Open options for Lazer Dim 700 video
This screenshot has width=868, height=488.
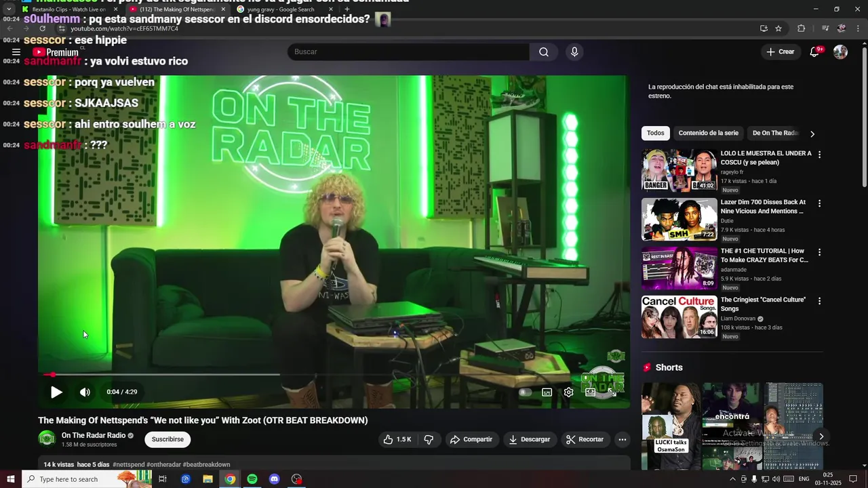(819, 203)
